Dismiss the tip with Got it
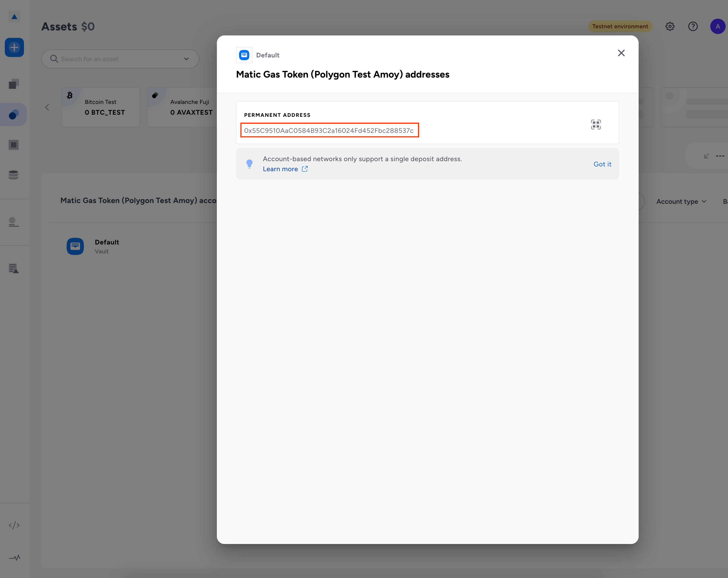 (602, 164)
